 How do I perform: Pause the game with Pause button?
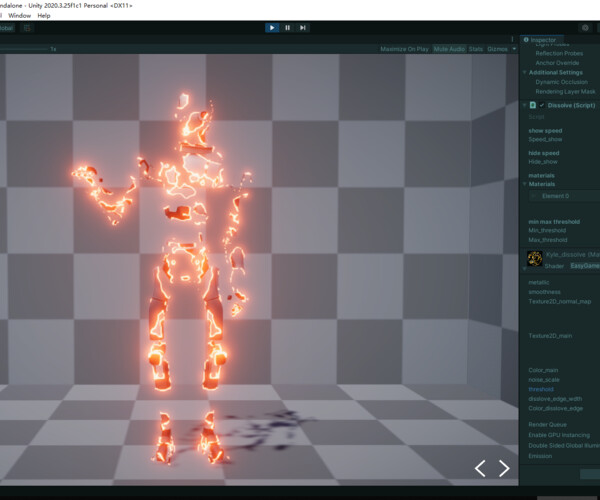[x=287, y=28]
